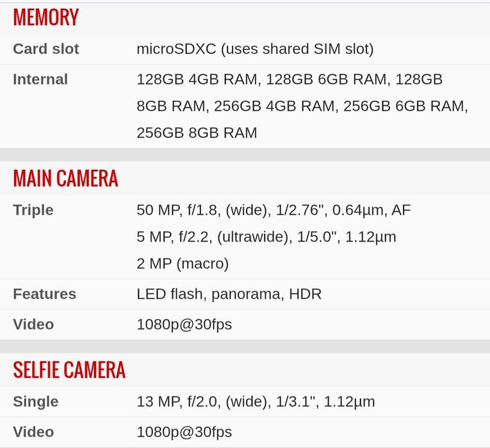Click the main camera 1080p@30fps video value
The height and width of the screenshot is (448, 490).
[x=184, y=324]
